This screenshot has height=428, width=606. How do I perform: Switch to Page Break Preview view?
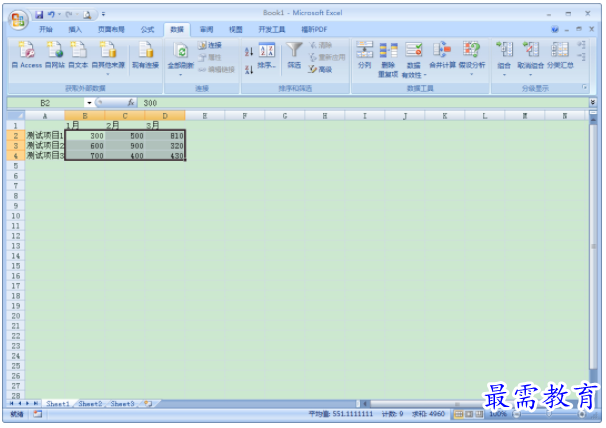point(479,414)
